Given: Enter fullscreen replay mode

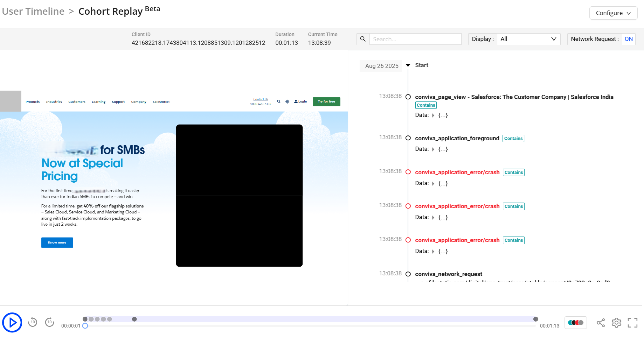Looking at the screenshot, I should click(x=632, y=323).
